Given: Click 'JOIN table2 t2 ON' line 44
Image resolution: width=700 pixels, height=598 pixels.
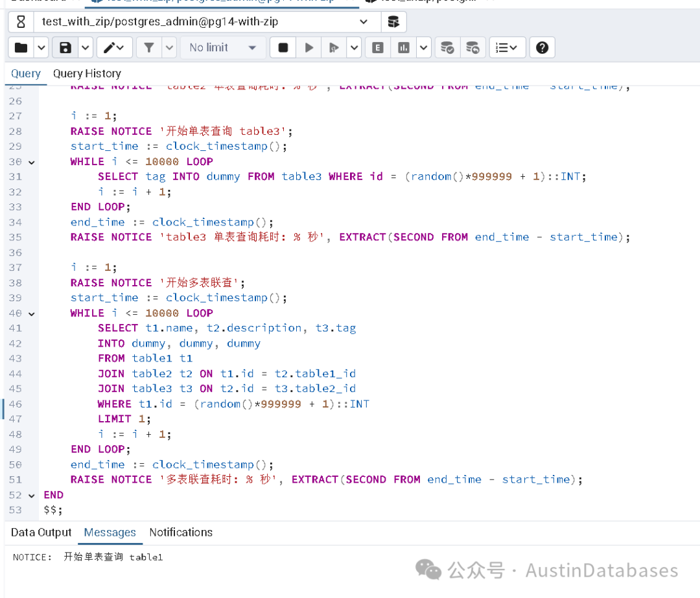Looking at the screenshot, I should (x=227, y=374).
